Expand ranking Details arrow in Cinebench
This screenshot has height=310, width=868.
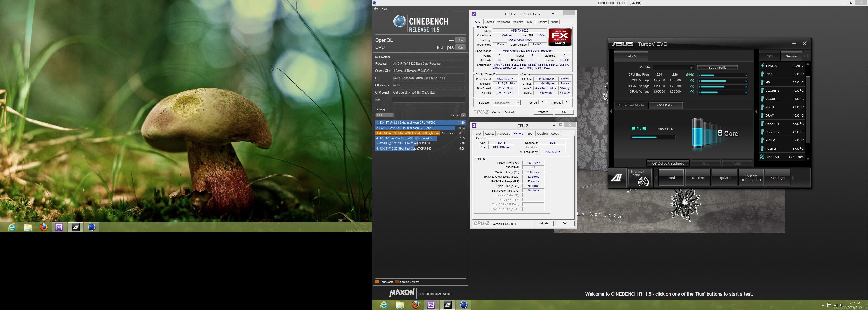pyautogui.click(x=463, y=115)
